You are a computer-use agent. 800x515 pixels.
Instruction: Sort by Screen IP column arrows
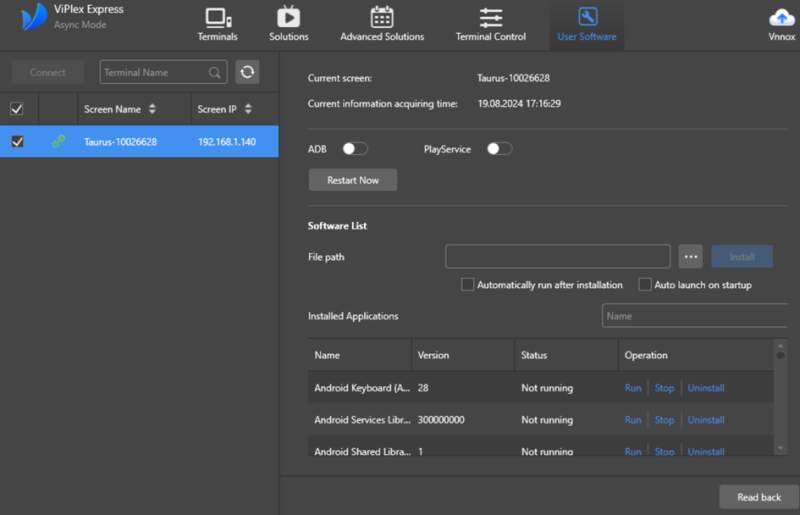(248, 109)
